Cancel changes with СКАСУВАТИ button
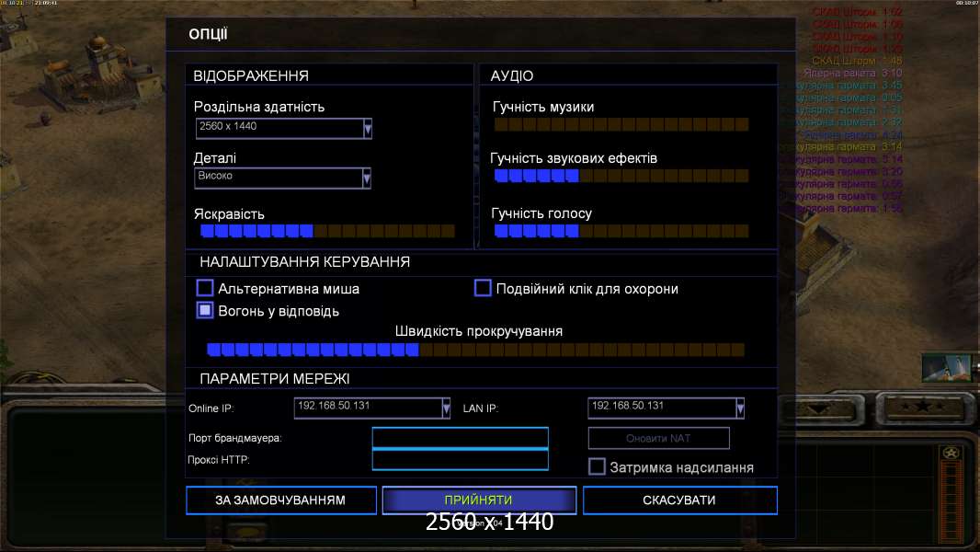The image size is (980, 552). [x=680, y=500]
